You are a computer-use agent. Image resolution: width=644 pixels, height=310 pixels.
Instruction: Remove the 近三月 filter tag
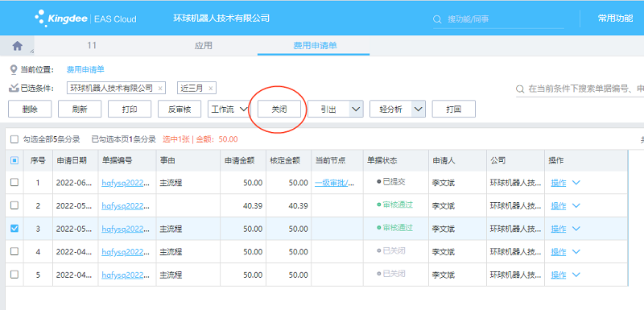[210, 88]
